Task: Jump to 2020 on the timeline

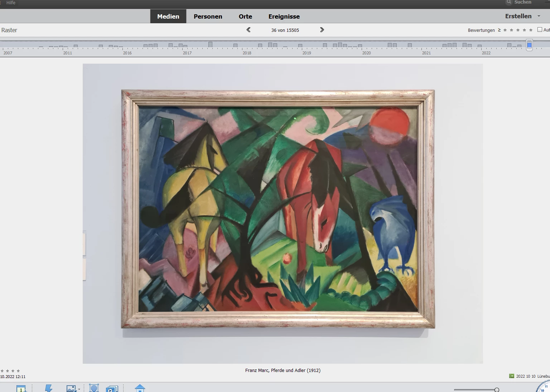Action: pos(366,53)
